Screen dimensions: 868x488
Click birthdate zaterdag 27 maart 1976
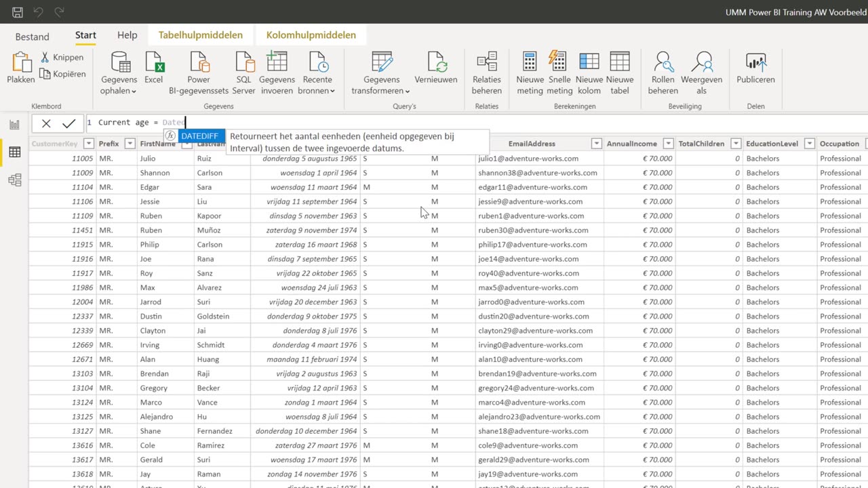coord(315,445)
